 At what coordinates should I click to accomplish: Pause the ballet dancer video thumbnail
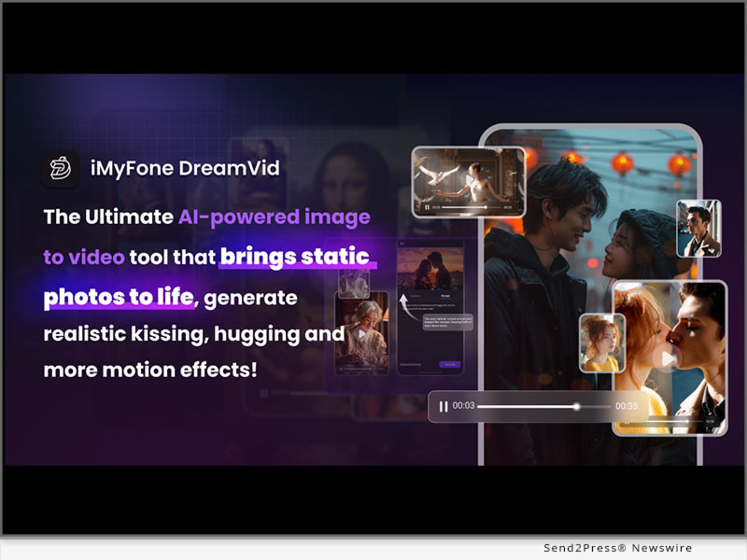[428, 207]
